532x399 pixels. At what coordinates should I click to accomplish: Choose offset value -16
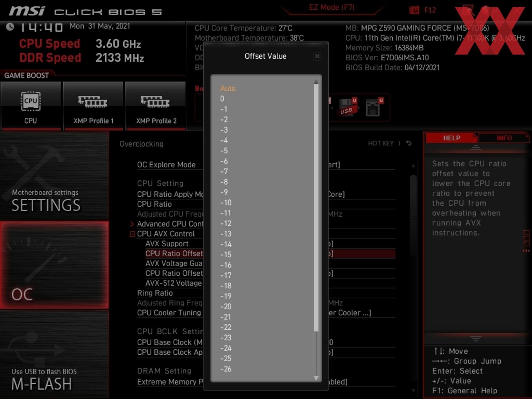tap(226, 265)
